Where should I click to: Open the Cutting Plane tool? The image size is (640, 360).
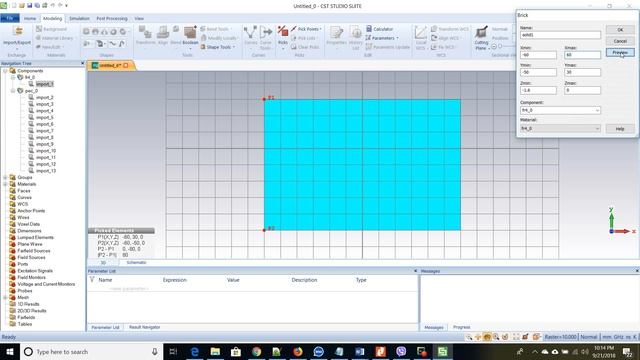click(x=481, y=38)
